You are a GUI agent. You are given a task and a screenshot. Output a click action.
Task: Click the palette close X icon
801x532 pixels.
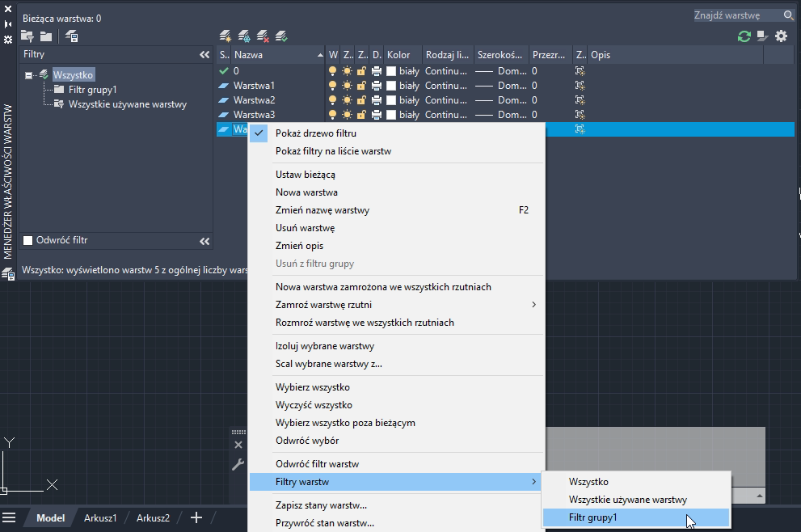7,9
